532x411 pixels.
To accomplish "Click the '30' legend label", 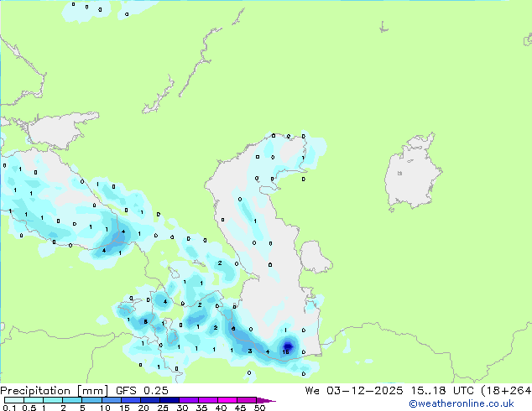I will click(182, 408).
